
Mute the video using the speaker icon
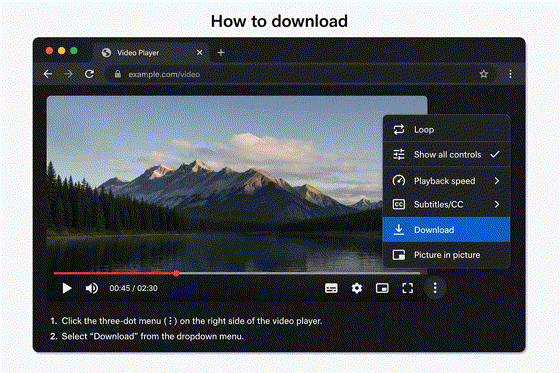click(x=92, y=288)
